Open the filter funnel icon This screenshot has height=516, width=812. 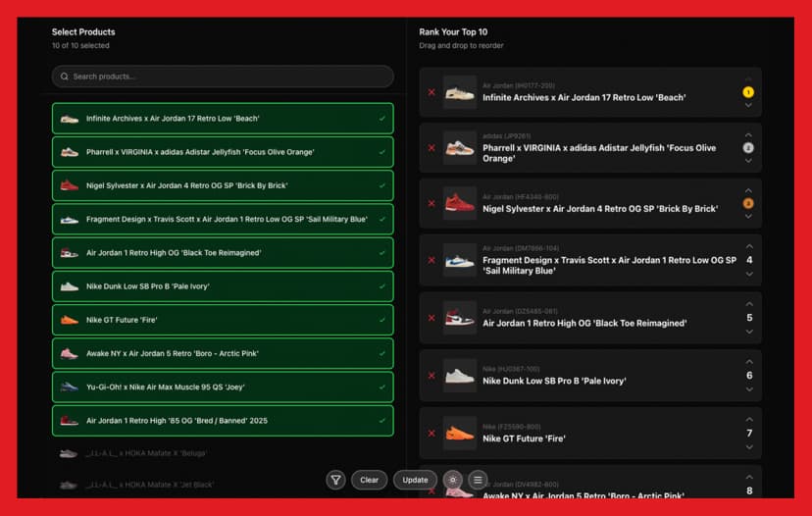tap(335, 480)
